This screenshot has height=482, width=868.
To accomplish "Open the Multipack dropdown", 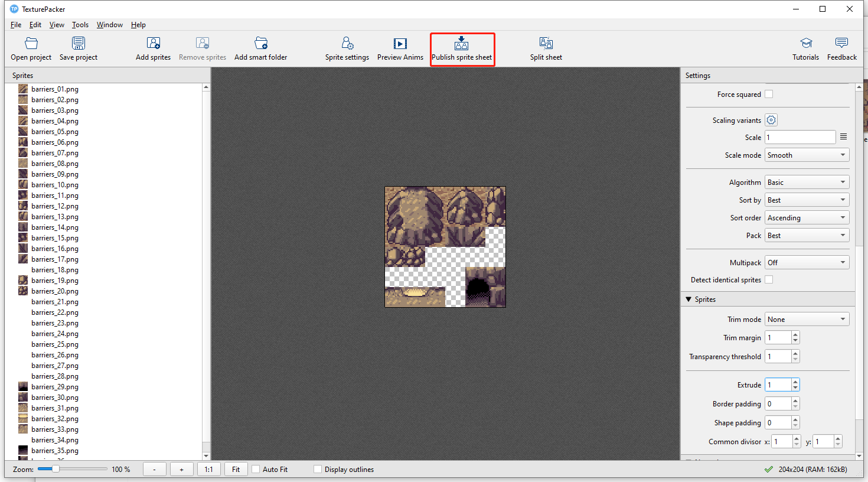I will click(807, 262).
